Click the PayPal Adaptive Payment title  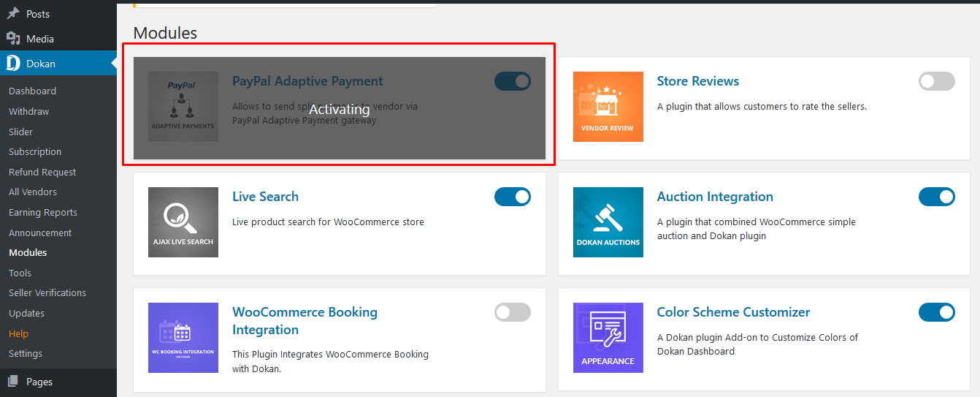(x=307, y=81)
